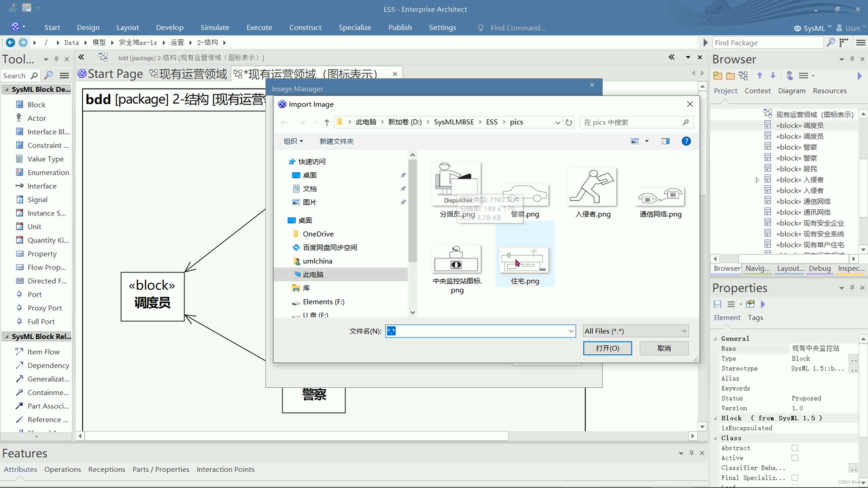Screen dimensions: 868x488
Task: Go up one folder level
Action: [326, 122]
